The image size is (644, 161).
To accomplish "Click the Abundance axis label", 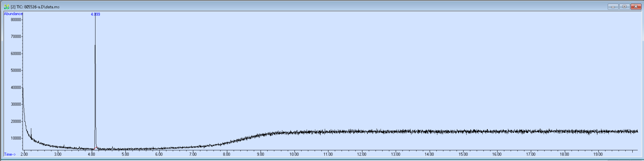I will click(13, 14).
